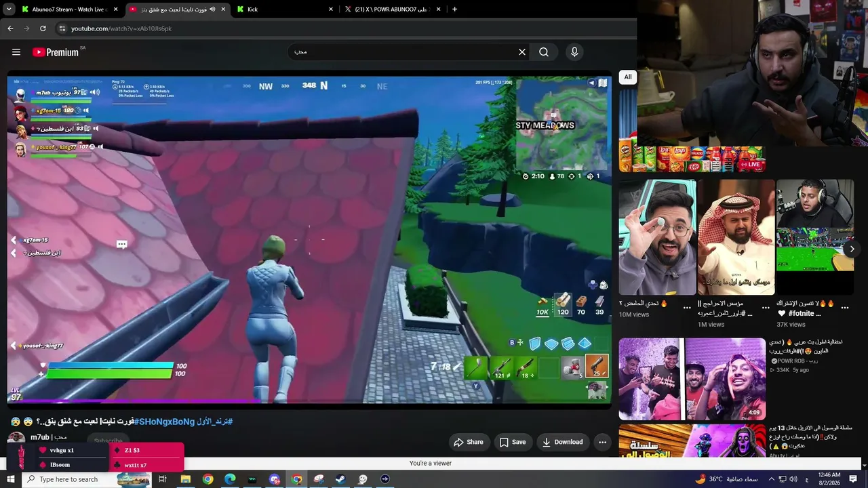Viewport: 868px width, 488px height.
Task: Open Steam from the taskbar
Action: (340, 479)
